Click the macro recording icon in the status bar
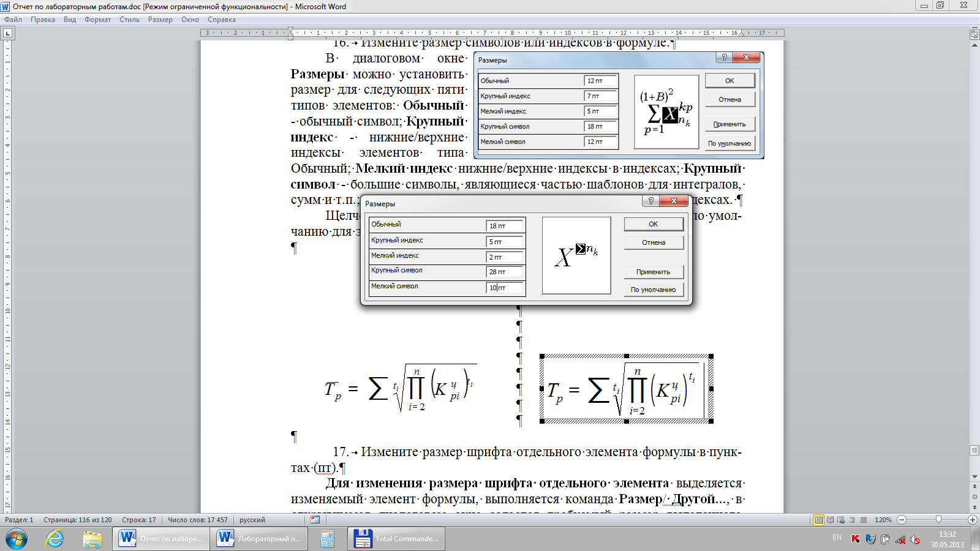The width and height of the screenshot is (980, 551). (x=315, y=520)
